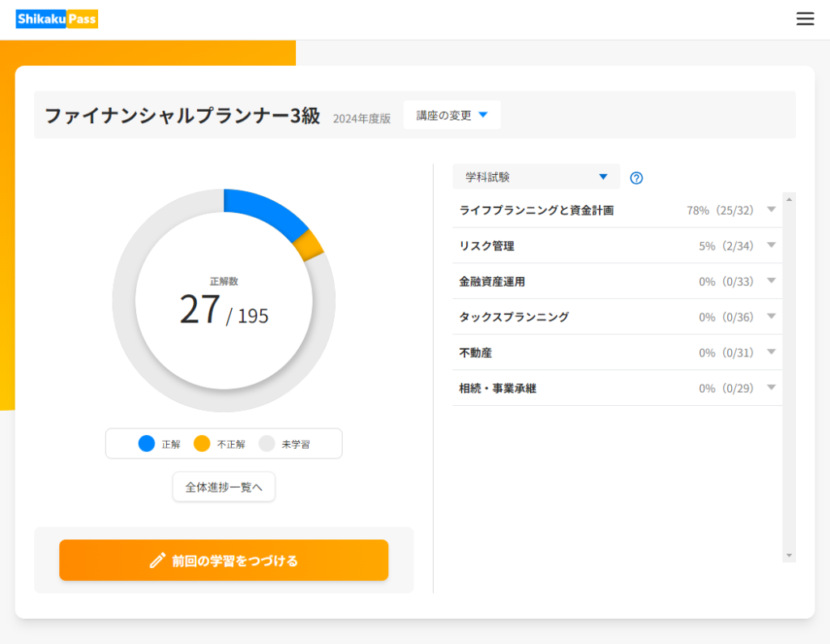Select the タックスプランニング category label
This screenshot has height=644, width=830.
coord(514,317)
